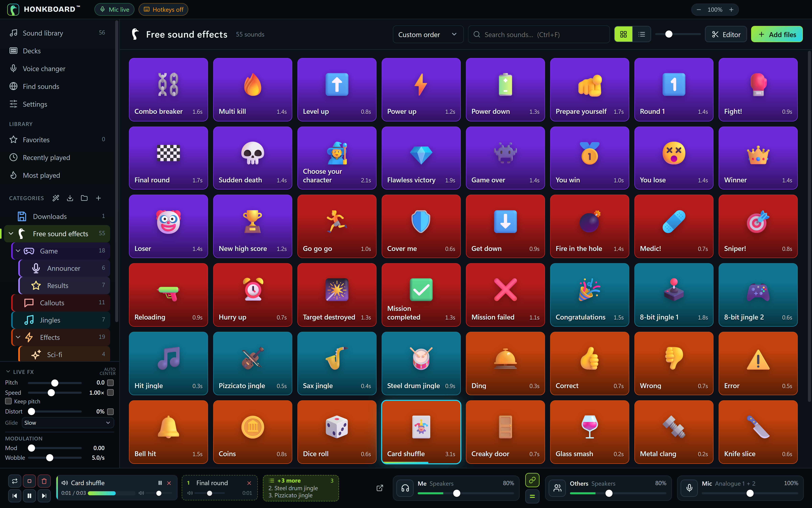The height and width of the screenshot is (508, 812).
Task: Switch to list view
Action: click(x=641, y=34)
